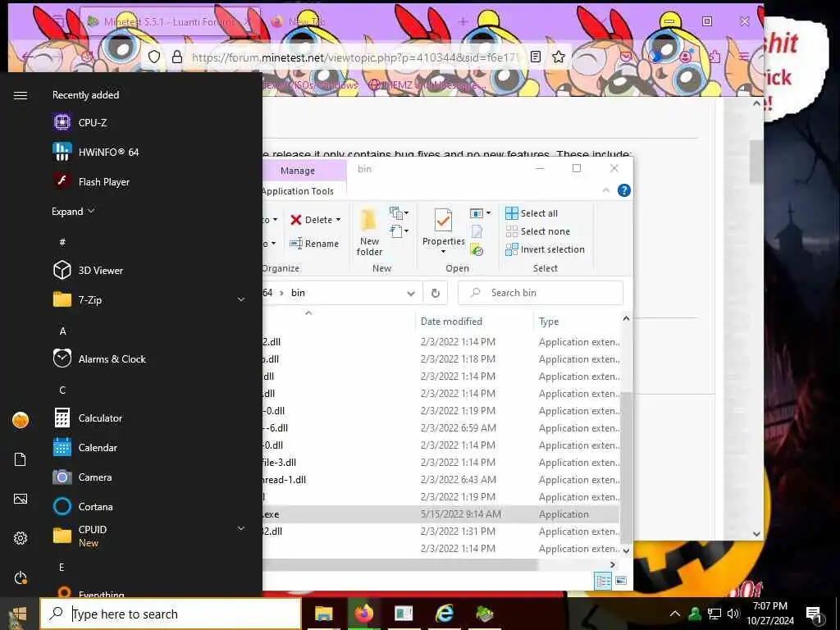Sort files by the Type column

pyautogui.click(x=549, y=322)
